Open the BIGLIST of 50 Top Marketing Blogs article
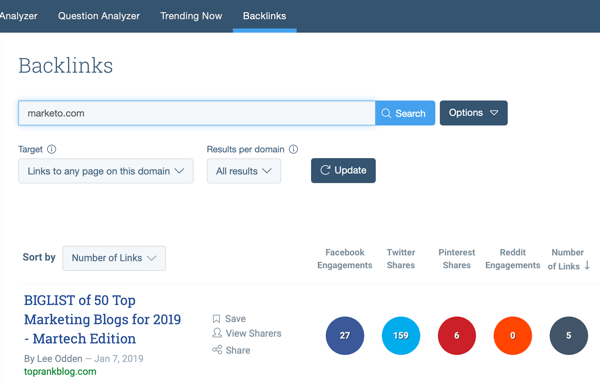 pos(102,319)
